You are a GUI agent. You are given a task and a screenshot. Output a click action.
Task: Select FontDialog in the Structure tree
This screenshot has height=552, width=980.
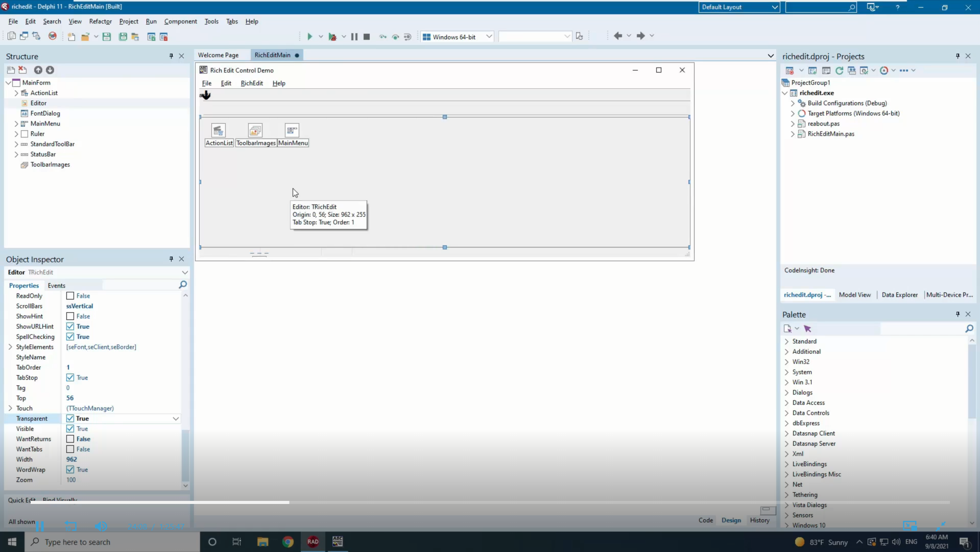click(45, 113)
